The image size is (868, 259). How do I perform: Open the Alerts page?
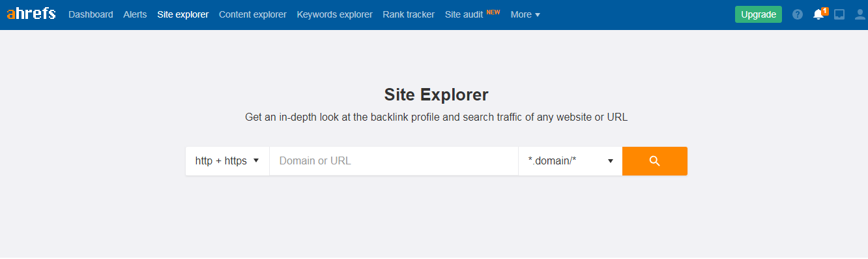click(x=135, y=14)
